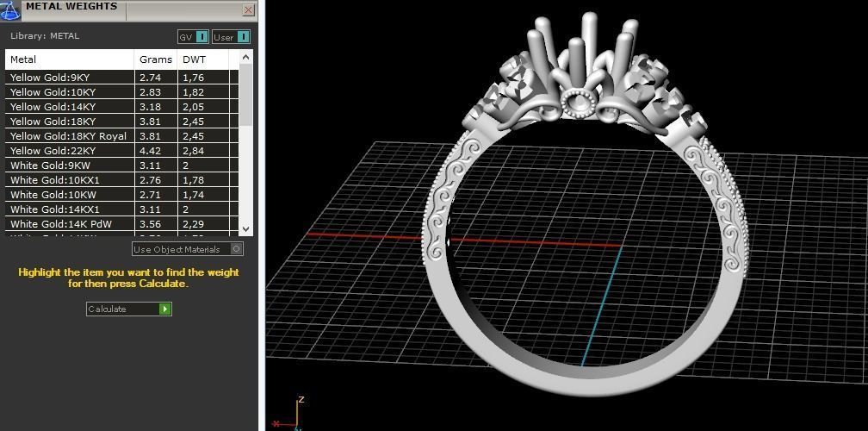Click the metal list scrollbar thumb

[x=245, y=94]
